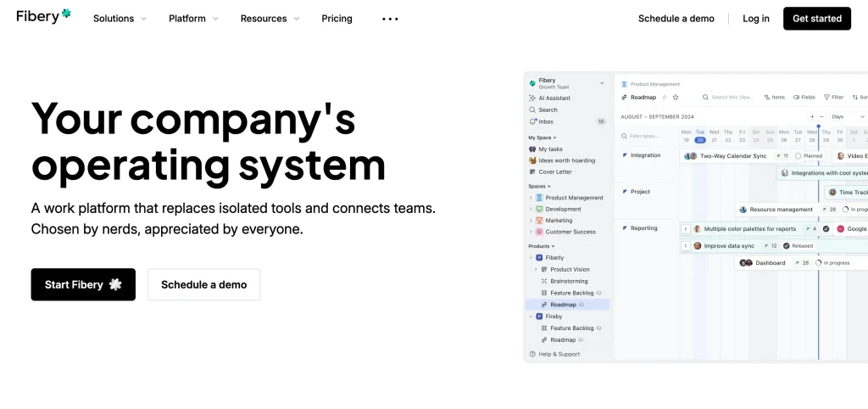Open the Fibery Growth Team workspace switcher
Screen dimensions: 868x409
coord(567,83)
